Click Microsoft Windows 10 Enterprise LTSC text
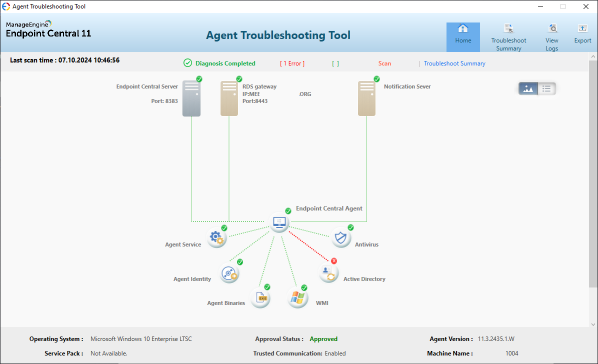Viewport: 598px width, 364px height. [x=141, y=339]
